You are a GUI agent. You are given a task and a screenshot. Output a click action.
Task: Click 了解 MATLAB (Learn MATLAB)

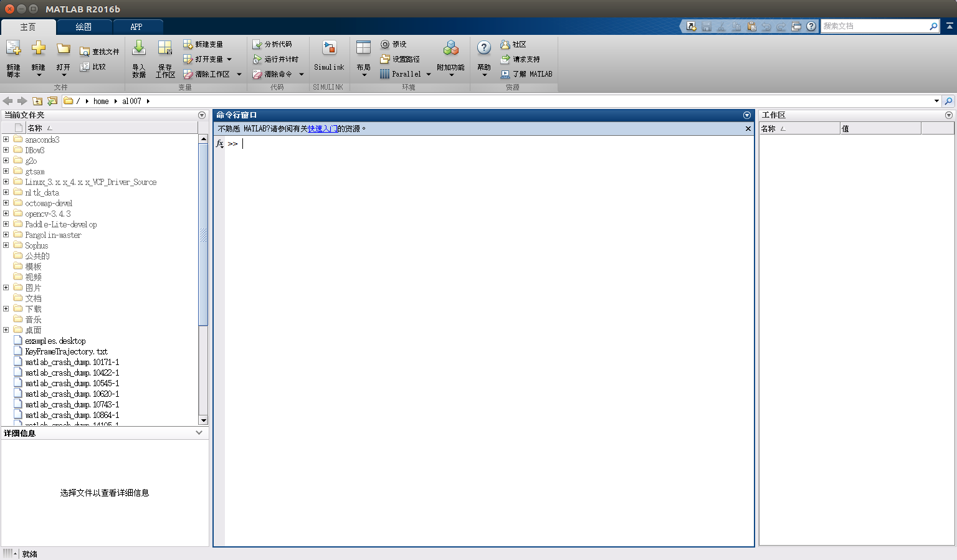(x=526, y=74)
